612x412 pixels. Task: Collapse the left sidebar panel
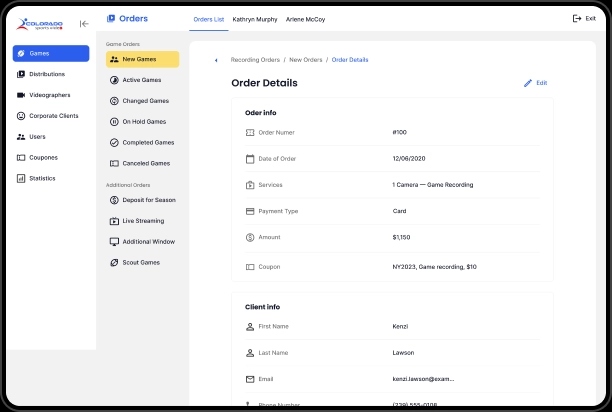coord(84,24)
